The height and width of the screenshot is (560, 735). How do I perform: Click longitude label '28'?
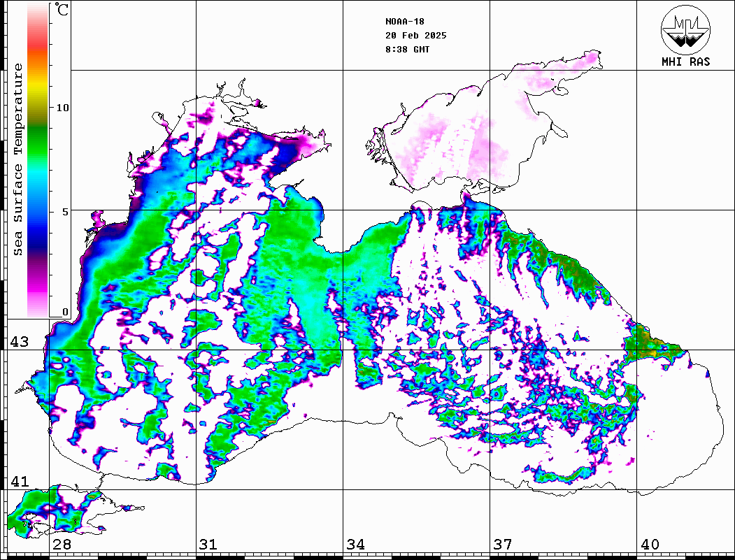tap(62, 544)
